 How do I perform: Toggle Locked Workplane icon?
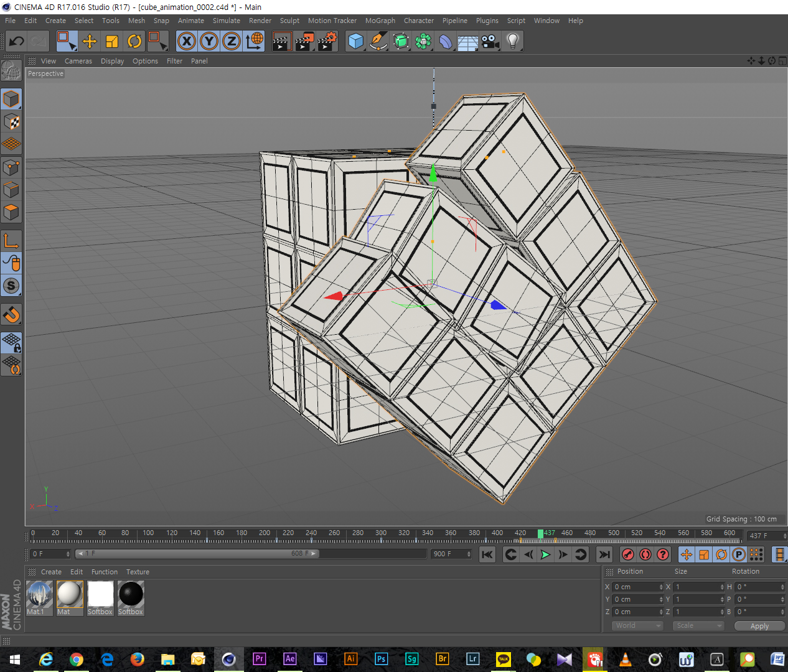pos(11,342)
